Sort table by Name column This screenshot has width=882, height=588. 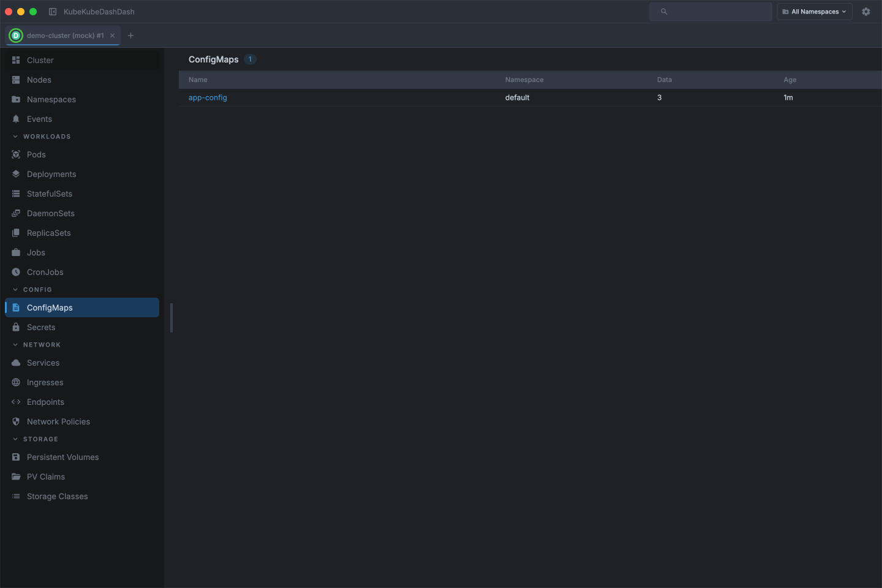pyautogui.click(x=198, y=80)
